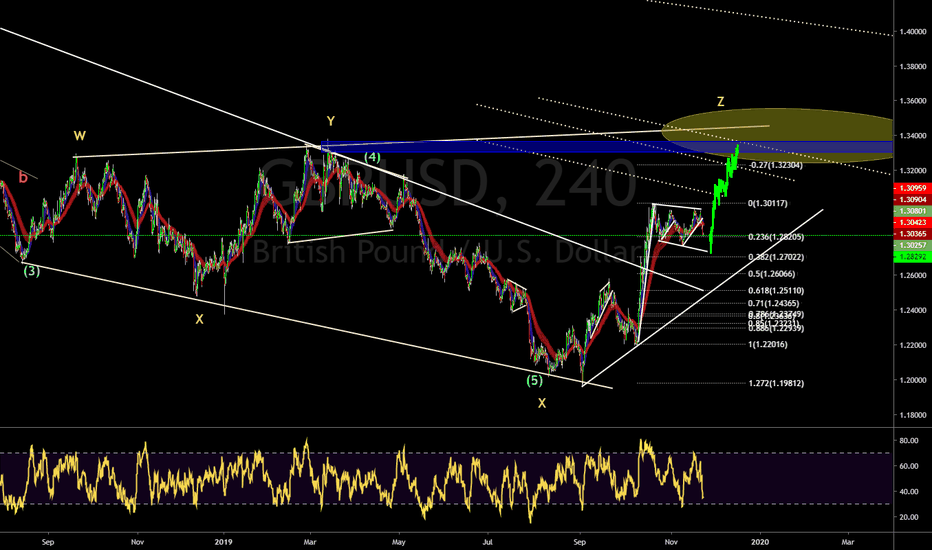
Task: Click the yellow Z wave label
Action: [x=720, y=101]
